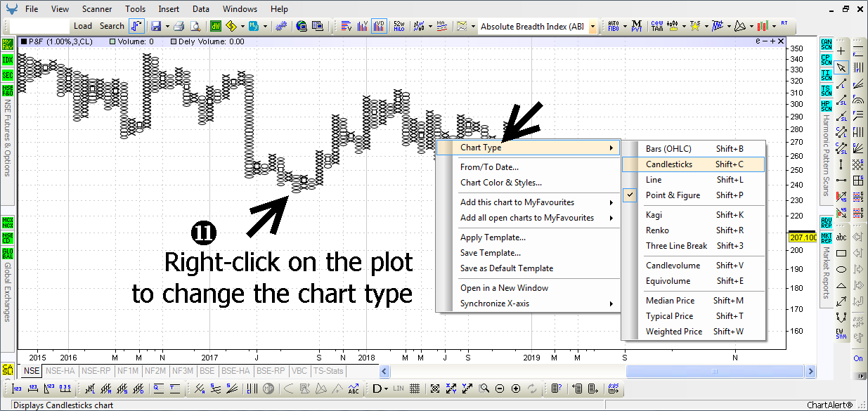The height and width of the screenshot is (411, 868).
Task: Switch to the NSE-HA tab
Action: point(60,371)
